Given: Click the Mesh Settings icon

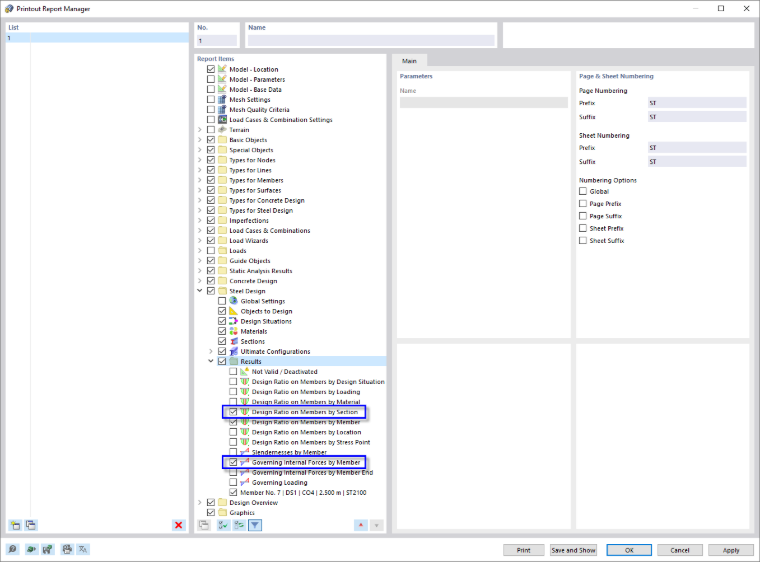Looking at the screenshot, I should point(222,99).
